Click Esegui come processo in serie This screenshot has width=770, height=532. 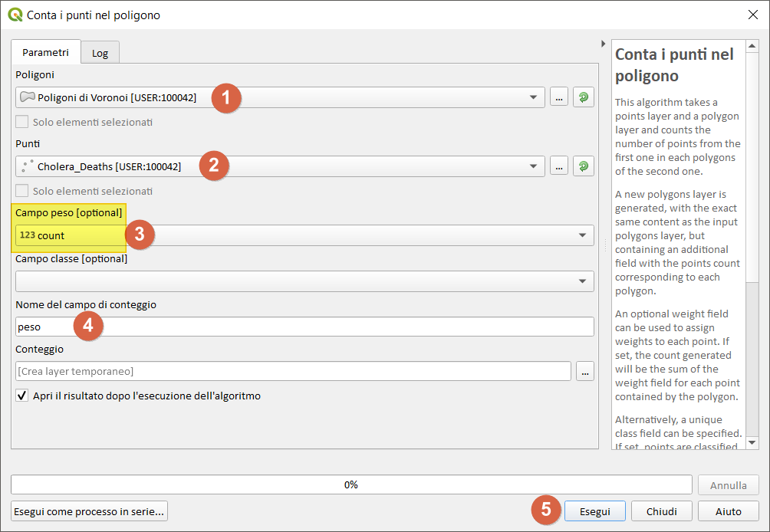pos(89,511)
